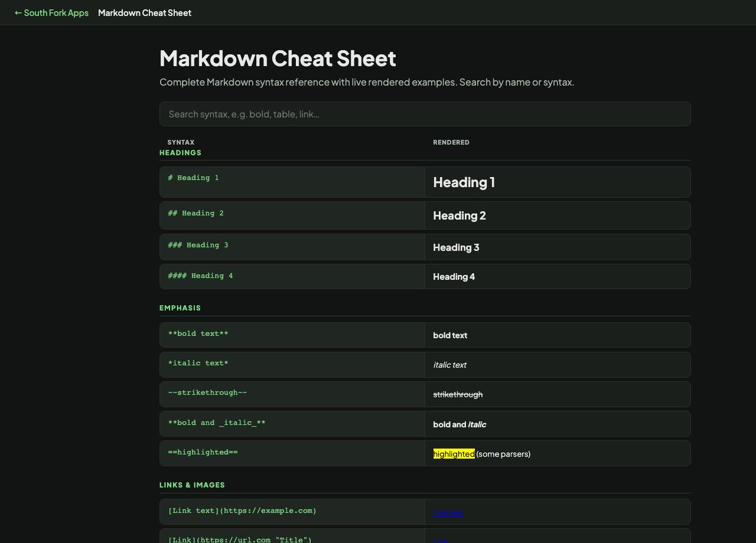Image resolution: width=756 pixels, height=543 pixels.
Task: Click the rendered "bold text" example
Action: click(450, 335)
